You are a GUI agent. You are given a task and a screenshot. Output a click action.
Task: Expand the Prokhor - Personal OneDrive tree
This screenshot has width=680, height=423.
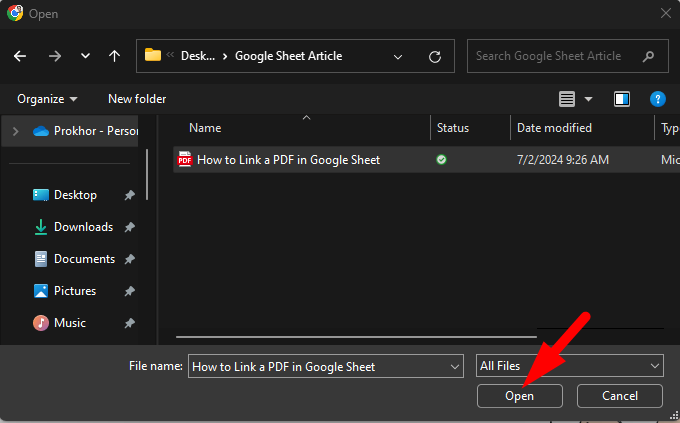click(15, 131)
